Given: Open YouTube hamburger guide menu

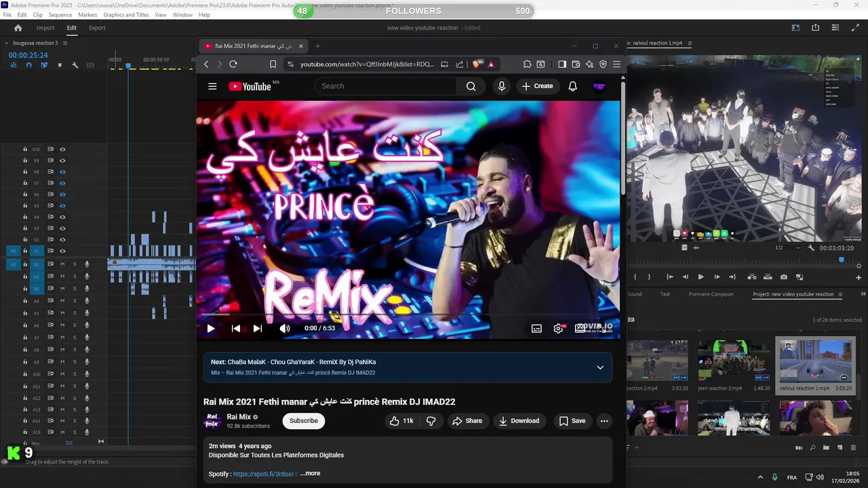Looking at the screenshot, I should [212, 86].
